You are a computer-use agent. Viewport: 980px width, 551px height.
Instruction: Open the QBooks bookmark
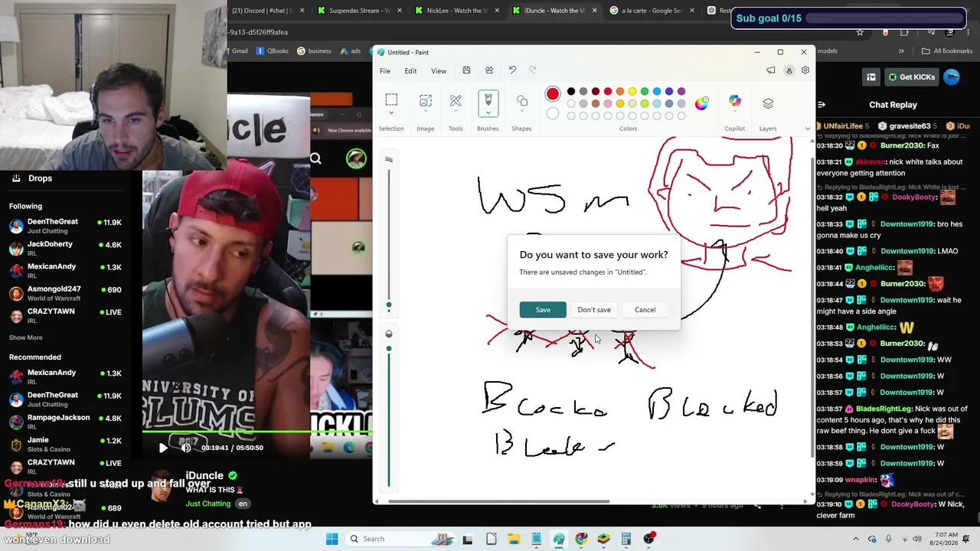pyautogui.click(x=273, y=51)
